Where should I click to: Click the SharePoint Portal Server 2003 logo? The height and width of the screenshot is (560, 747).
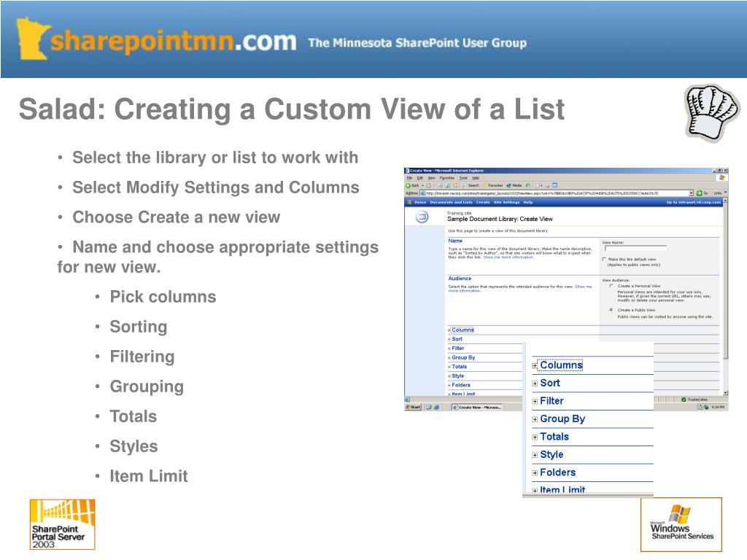63,524
